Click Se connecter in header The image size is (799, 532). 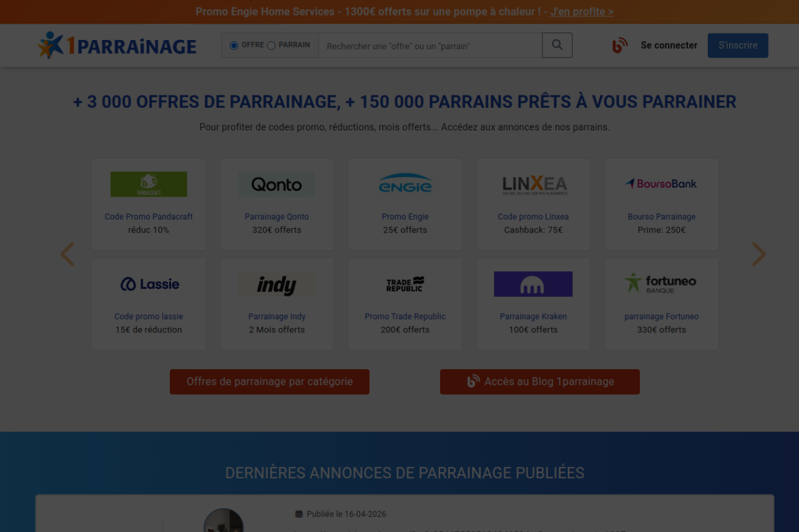pyautogui.click(x=669, y=46)
